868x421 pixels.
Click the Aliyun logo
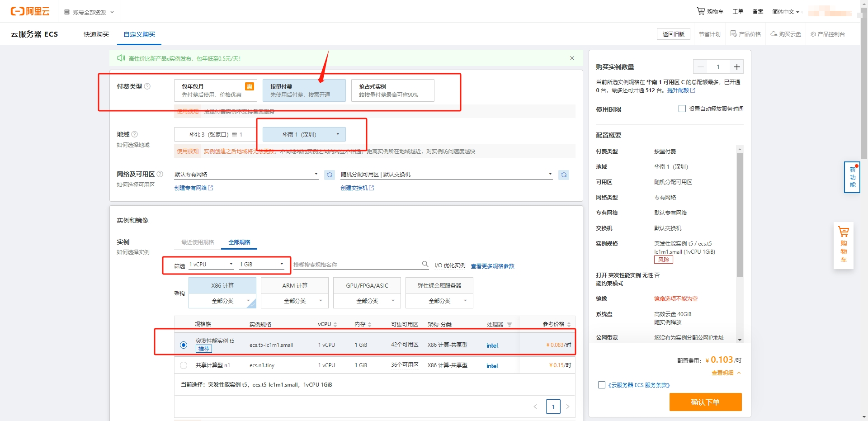click(30, 11)
